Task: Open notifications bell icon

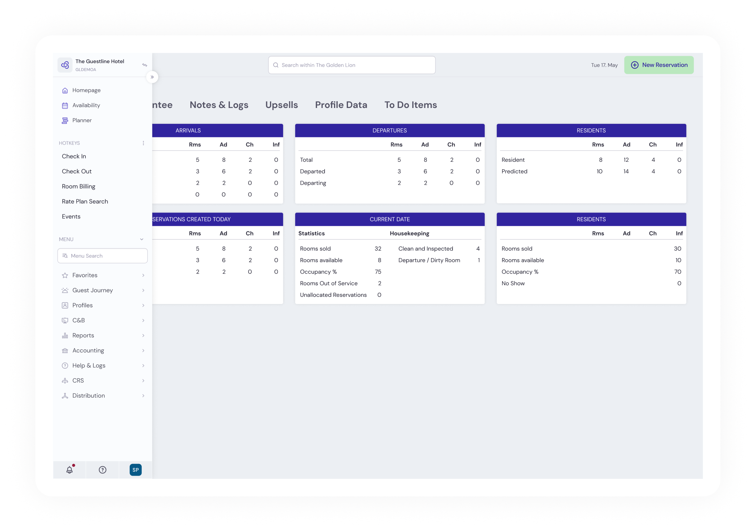Action: point(70,470)
